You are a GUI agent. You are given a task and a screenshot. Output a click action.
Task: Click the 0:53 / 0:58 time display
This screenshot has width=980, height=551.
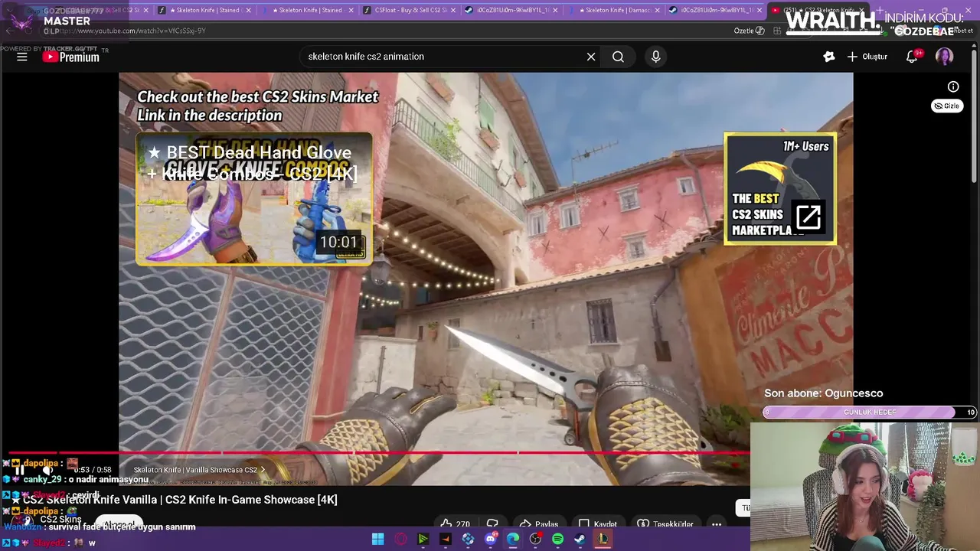pos(93,470)
